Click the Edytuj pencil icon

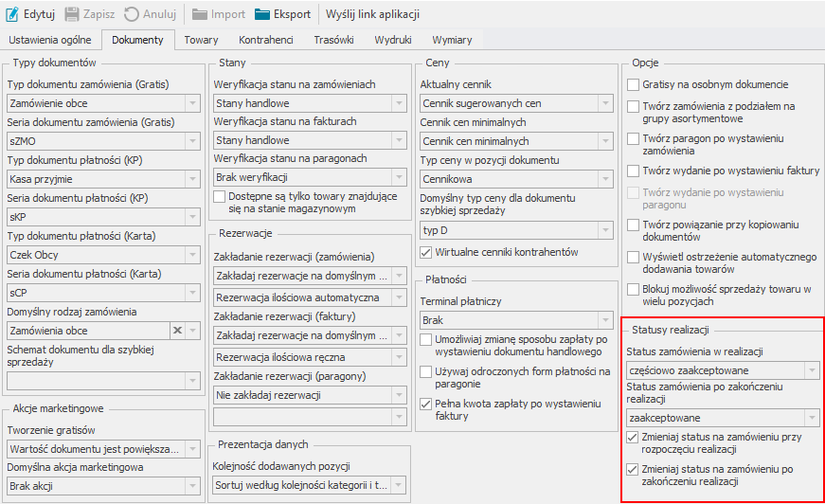(12, 14)
